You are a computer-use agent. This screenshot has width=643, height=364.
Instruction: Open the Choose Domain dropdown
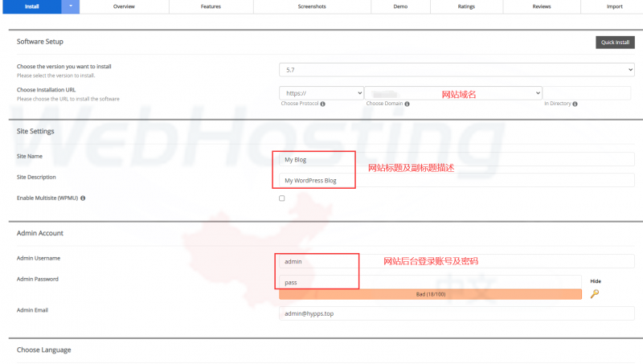(453, 93)
